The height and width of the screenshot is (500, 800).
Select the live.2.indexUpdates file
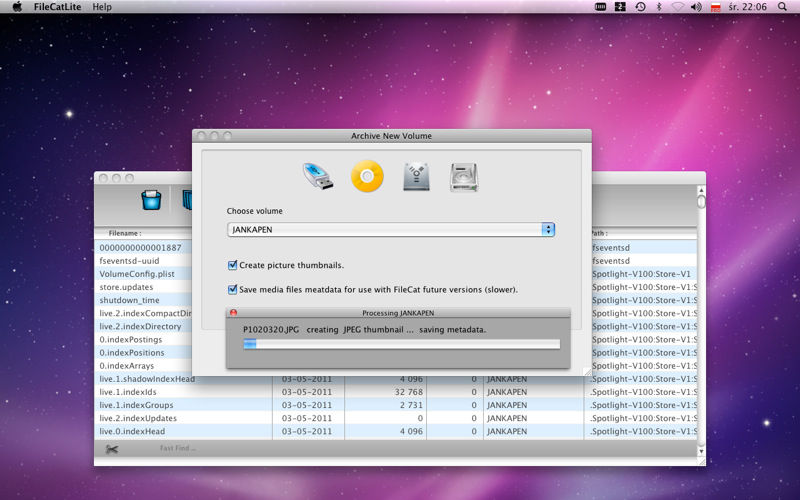138,418
